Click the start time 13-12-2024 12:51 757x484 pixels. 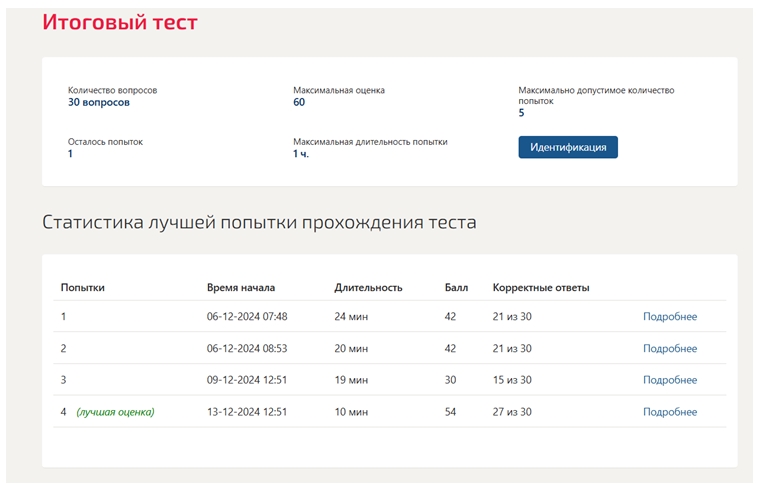coord(247,412)
